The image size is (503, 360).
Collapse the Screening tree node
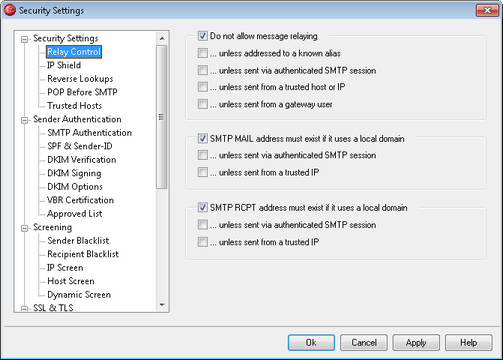click(x=24, y=228)
